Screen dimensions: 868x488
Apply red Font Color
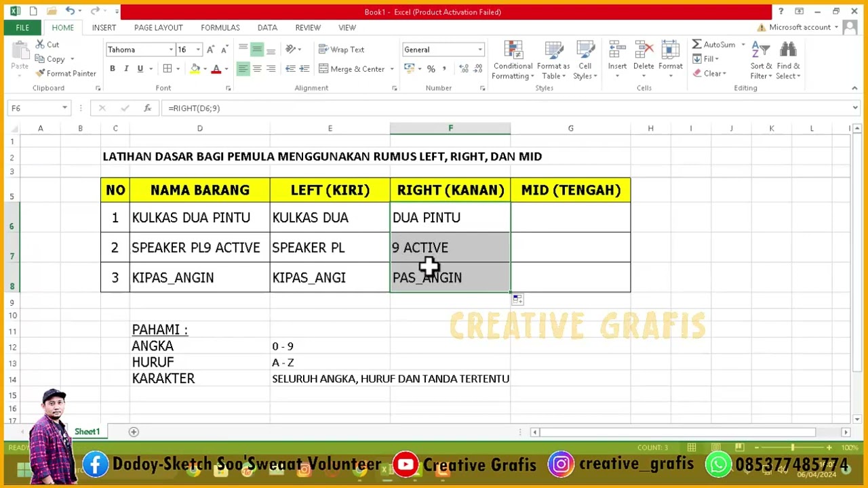[216, 68]
